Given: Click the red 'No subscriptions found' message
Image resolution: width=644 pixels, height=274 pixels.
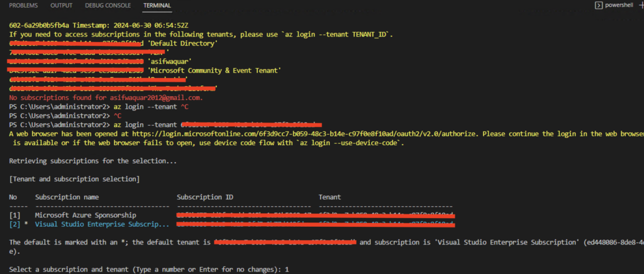Looking at the screenshot, I should pos(106,98).
